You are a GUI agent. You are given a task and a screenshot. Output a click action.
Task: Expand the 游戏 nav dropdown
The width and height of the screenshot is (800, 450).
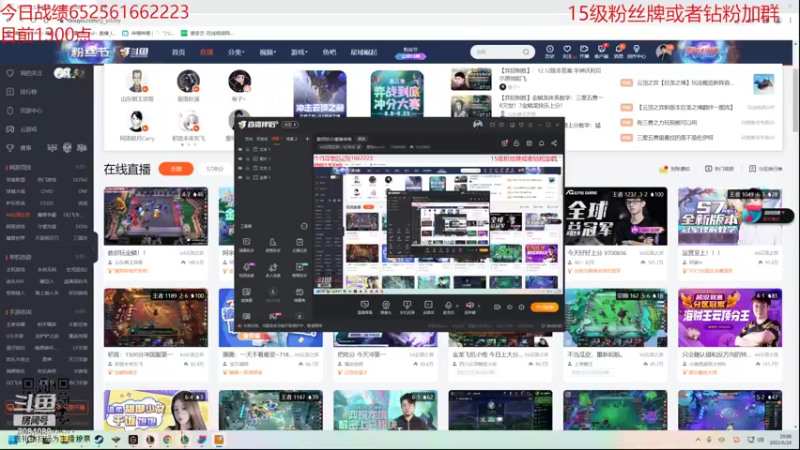click(x=299, y=52)
